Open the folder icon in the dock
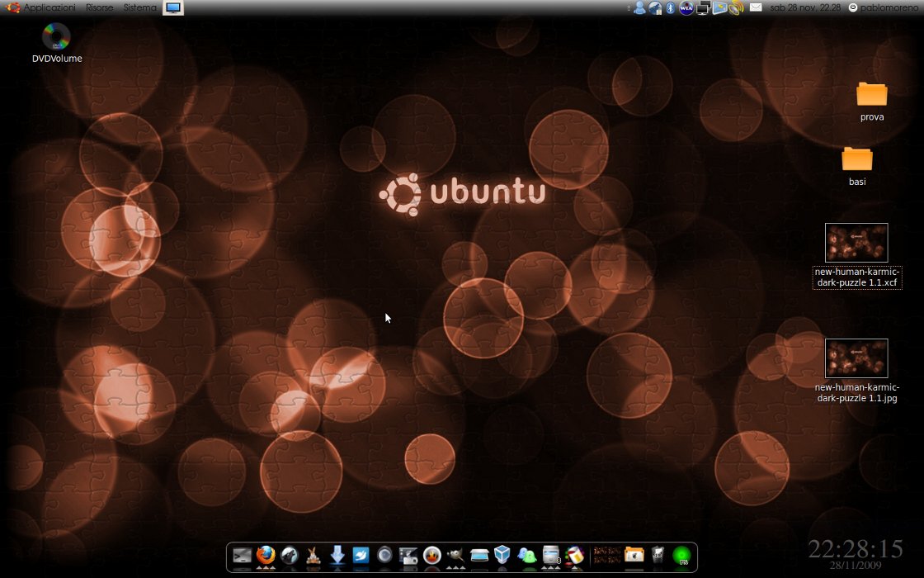This screenshot has width=924, height=578. point(634,556)
